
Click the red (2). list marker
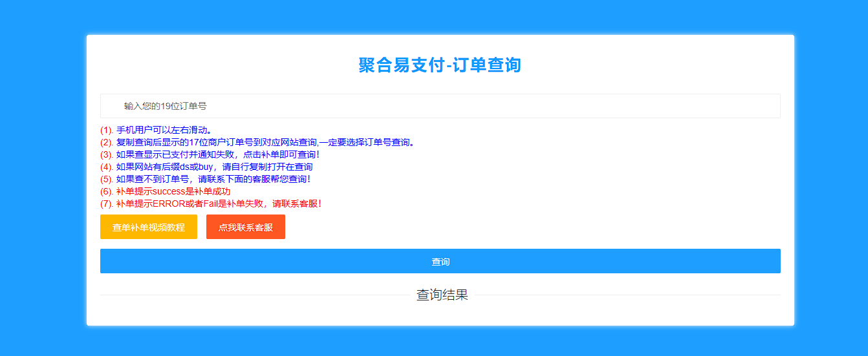107,142
